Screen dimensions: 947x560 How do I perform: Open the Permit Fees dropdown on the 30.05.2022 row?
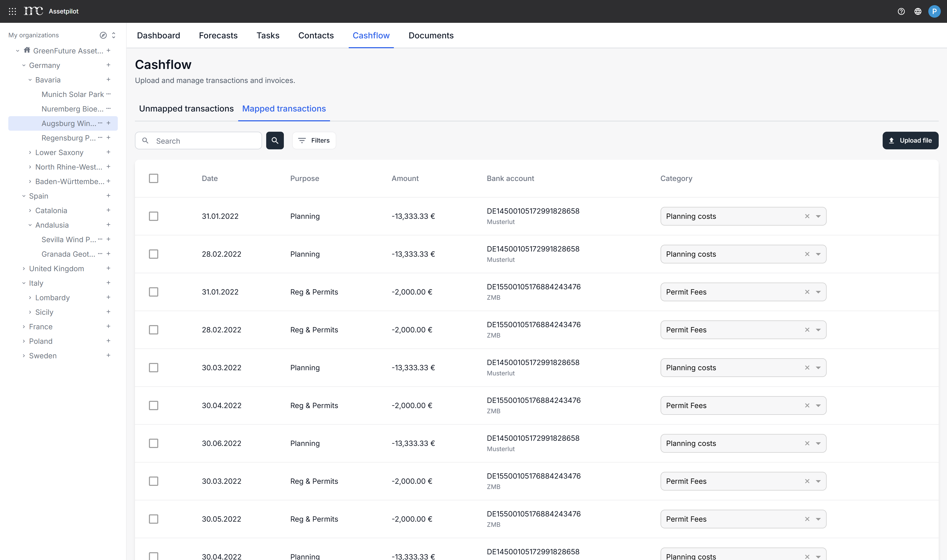click(818, 519)
